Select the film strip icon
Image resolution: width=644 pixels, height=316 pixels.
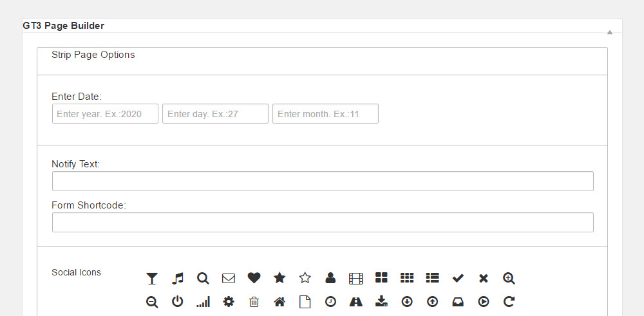356,278
